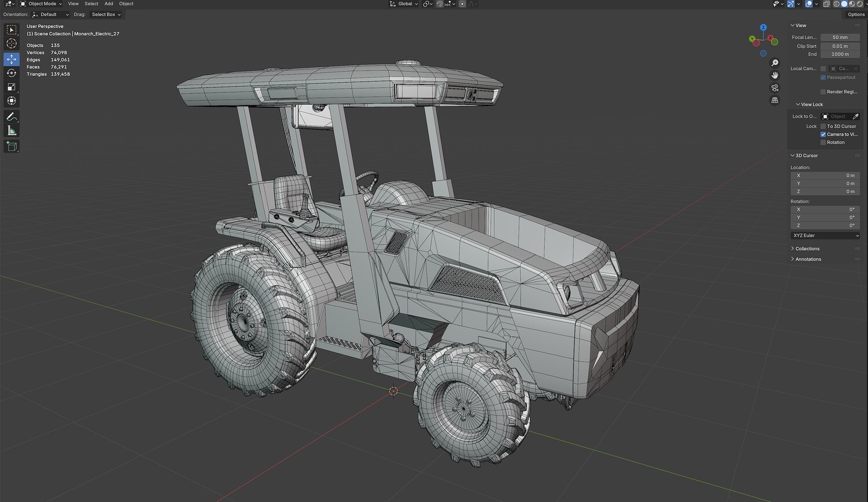The height and width of the screenshot is (502, 868).
Task: Open the XYZ Euler rotation mode dropdown
Action: pyautogui.click(x=825, y=236)
